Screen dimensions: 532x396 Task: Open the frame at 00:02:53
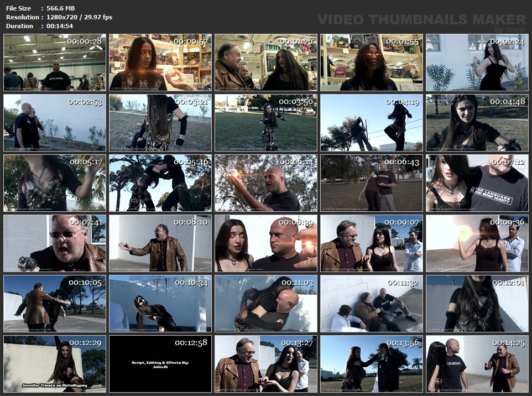55,123
